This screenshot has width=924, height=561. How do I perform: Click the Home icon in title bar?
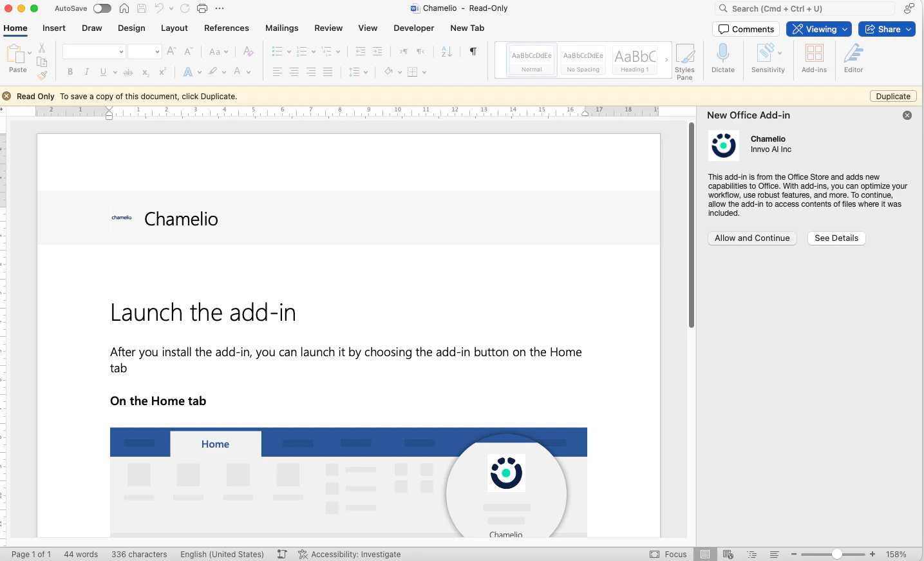click(124, 8)
